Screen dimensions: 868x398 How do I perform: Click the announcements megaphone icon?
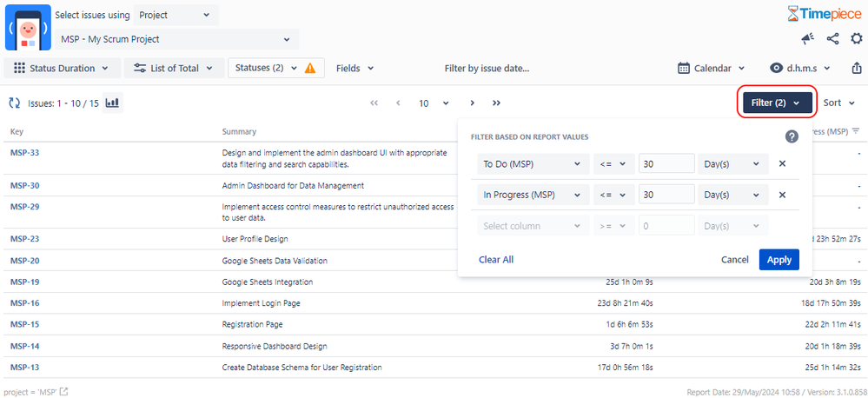[808, 38]
